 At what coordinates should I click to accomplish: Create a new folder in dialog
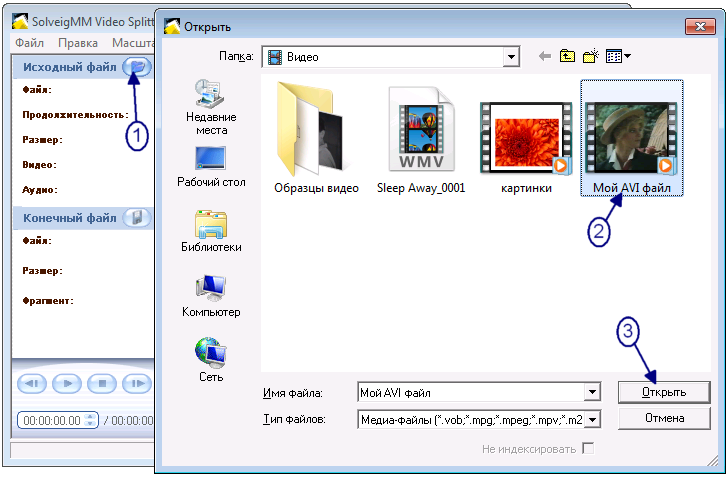591,57
